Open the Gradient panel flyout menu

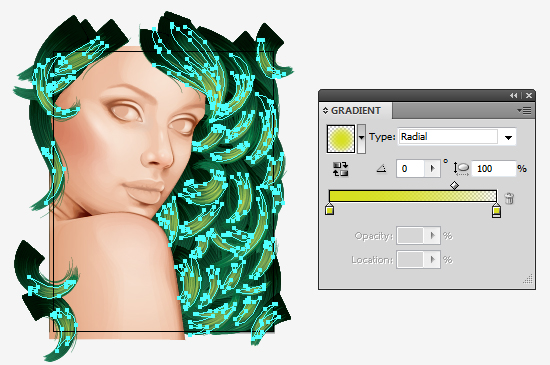(524, 111)
